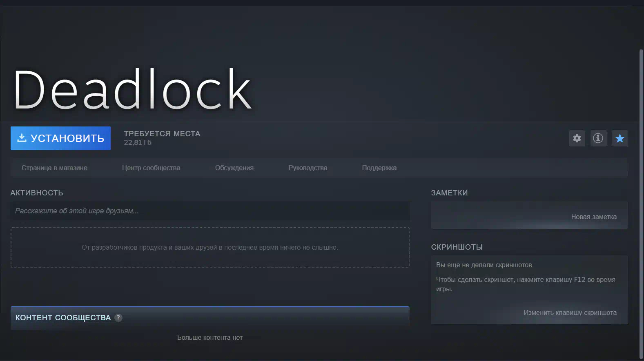This screenshot has height=361, width=644.
Task: Click the Deadlock game title
Action: pyautogui.click(x=132, y=90)
